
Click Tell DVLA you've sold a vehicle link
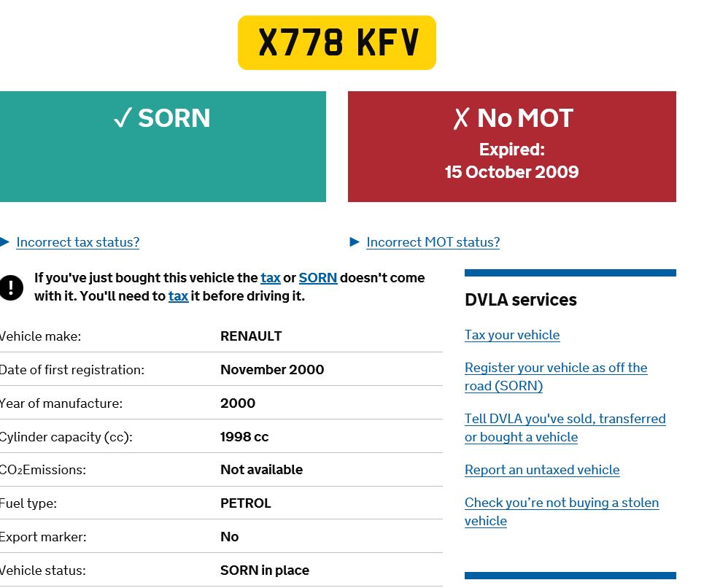point(565,419)
